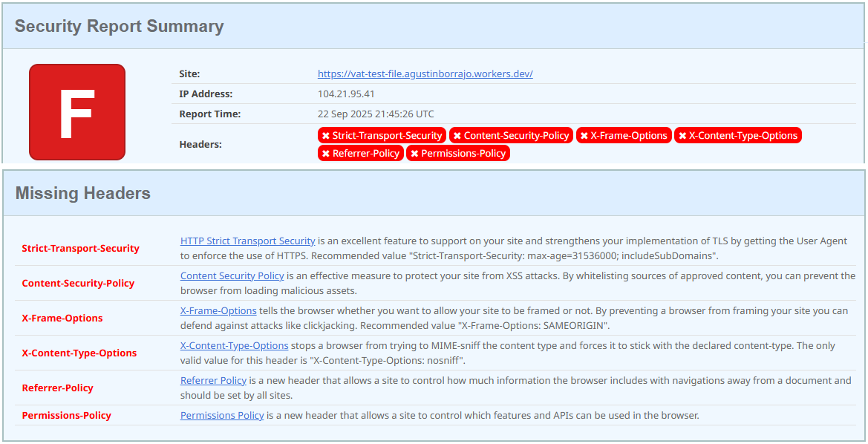Click the Strict-Transport-Security header badge
This screenshot has height=444, width=868.
pos(382,135)
